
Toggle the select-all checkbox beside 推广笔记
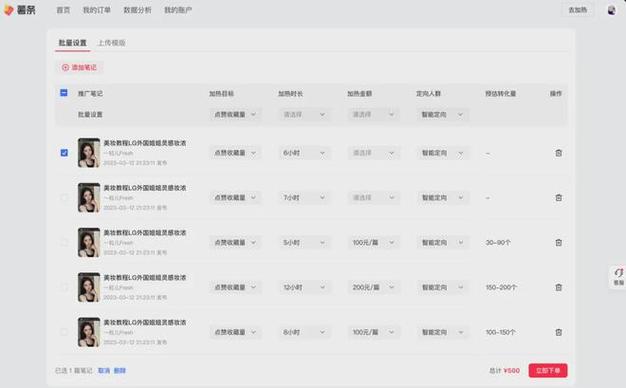(x=64, y=93)
